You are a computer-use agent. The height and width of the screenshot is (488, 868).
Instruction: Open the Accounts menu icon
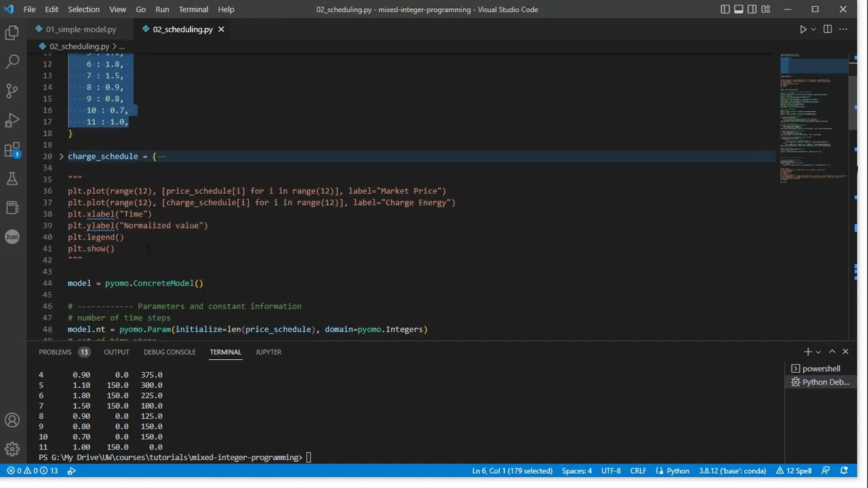12,420
